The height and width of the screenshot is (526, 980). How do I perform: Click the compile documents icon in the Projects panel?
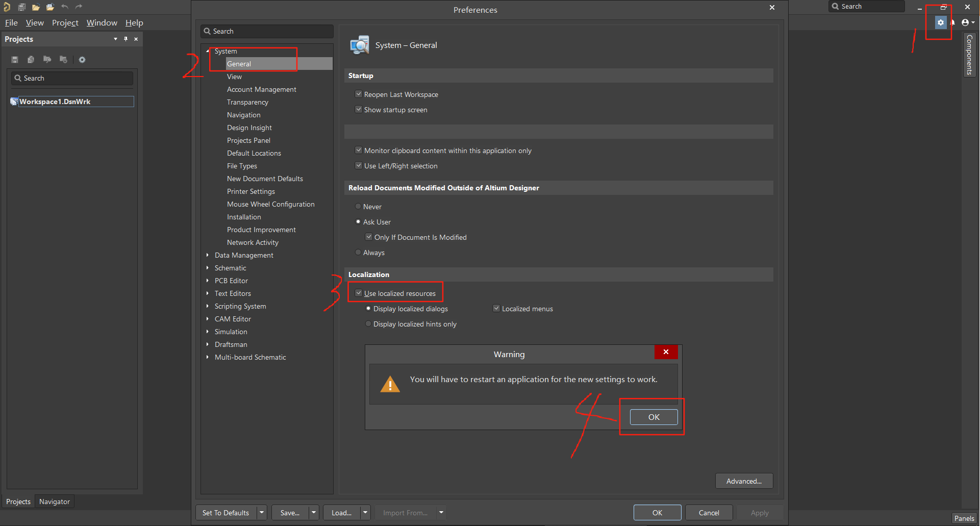point(31,60)
